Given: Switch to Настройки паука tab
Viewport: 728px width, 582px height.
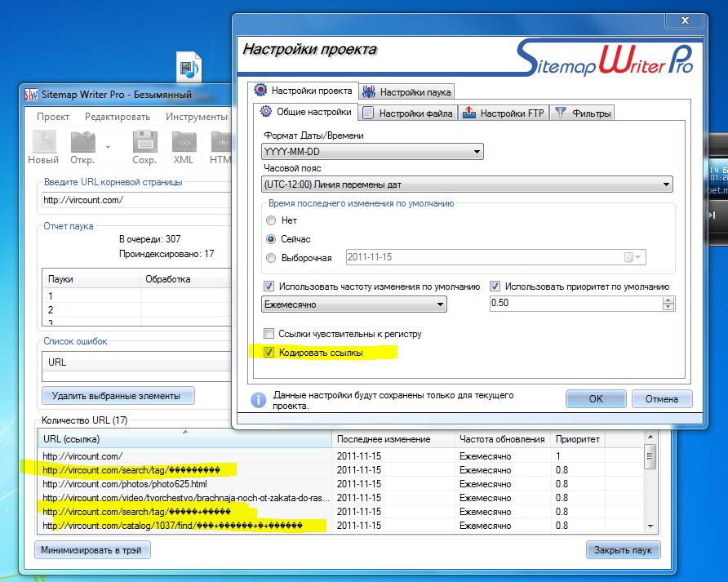Looking at the screenshot, I should (406, 92).
